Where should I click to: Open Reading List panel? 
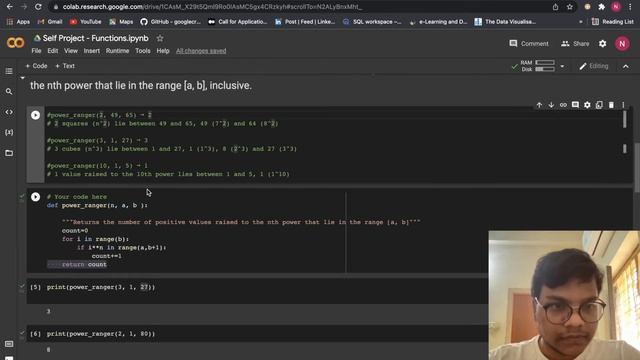[x=613, y=22]
